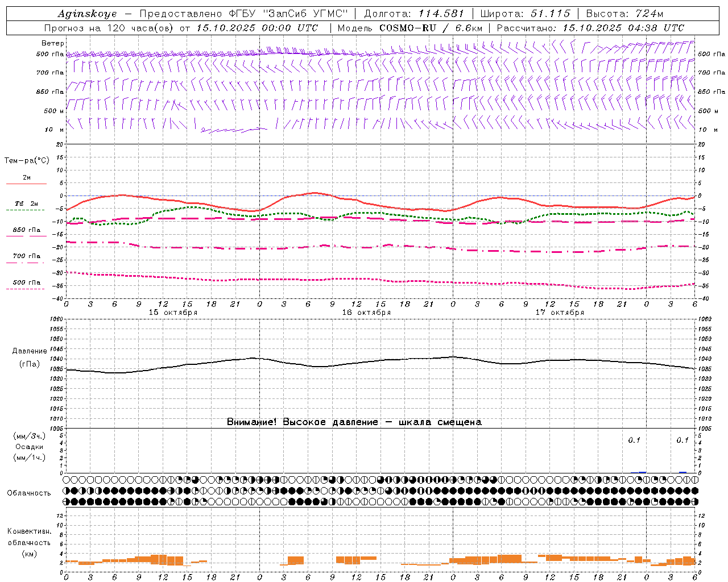The height and width of the screenshot is (582, 728).
Task: Click the Давление pressure panel label
Action: coord(30,351)
